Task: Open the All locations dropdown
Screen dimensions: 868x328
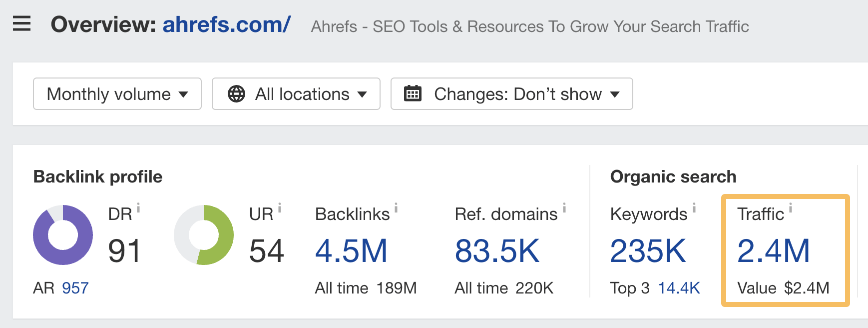Action: (x=296, y=94)
